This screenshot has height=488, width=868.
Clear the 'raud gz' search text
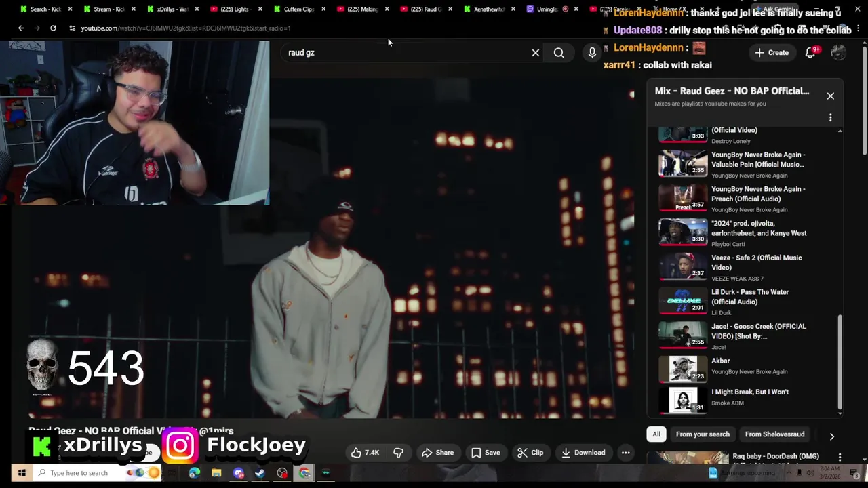536,52
